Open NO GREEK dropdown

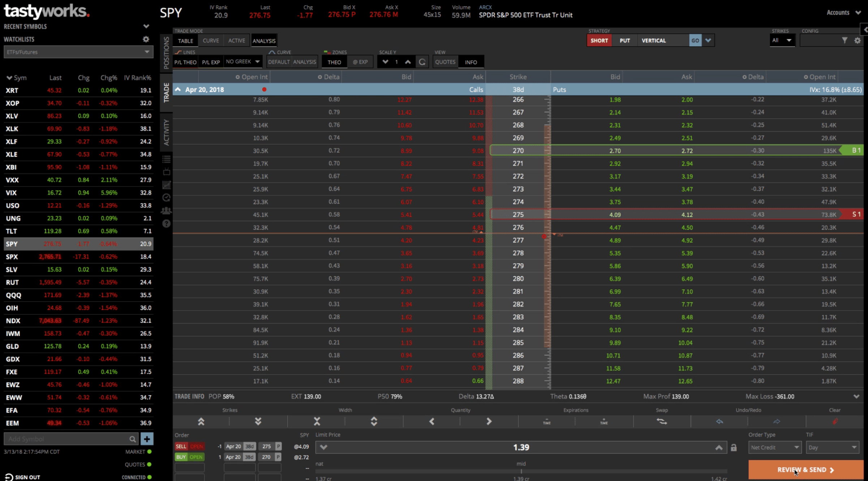click(x=243, y=62)
